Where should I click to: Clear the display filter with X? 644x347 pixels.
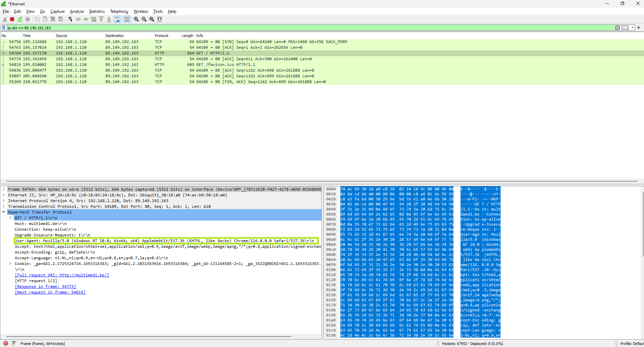617,28
